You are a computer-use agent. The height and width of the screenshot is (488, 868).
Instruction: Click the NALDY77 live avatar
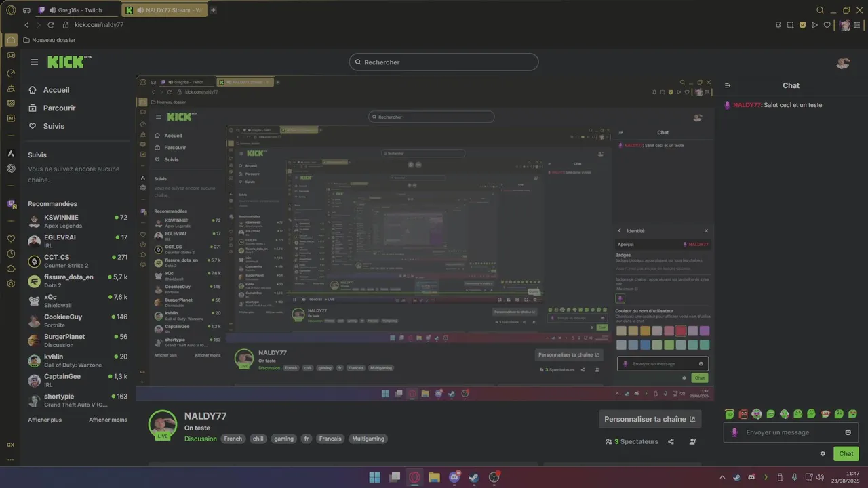pos(163,425)
